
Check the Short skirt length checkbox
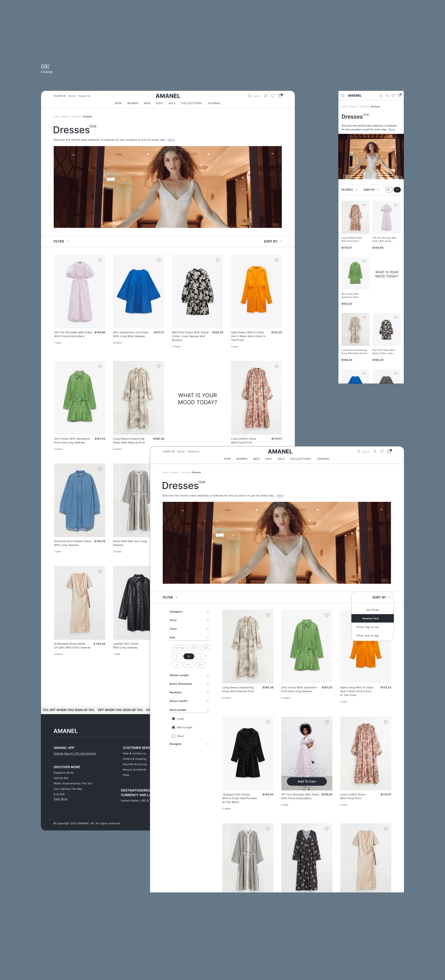(173, 736)
